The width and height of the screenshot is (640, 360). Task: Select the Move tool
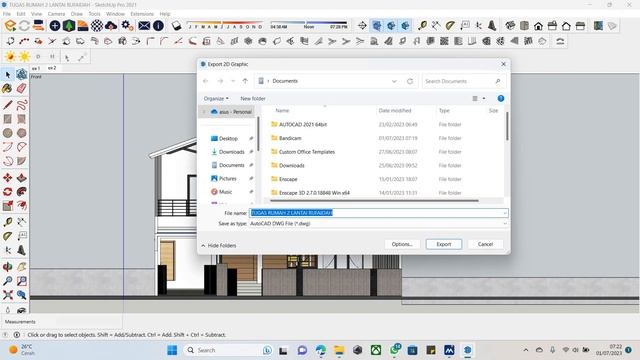7,178
